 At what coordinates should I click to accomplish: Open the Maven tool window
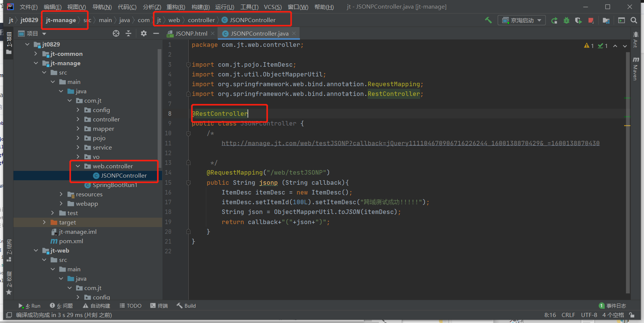pyautogui.click(x=635, y=69)
